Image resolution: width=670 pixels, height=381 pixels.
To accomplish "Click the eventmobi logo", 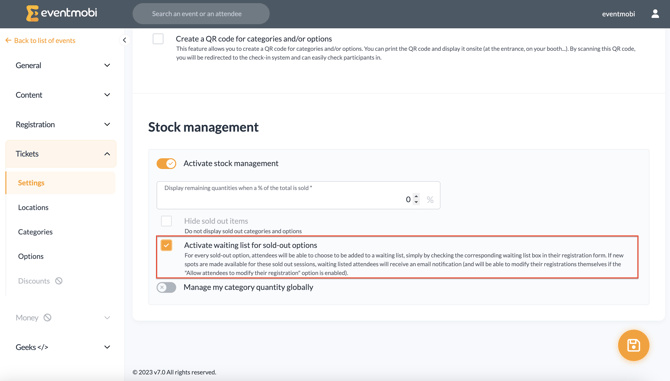I will coord(62,13).
